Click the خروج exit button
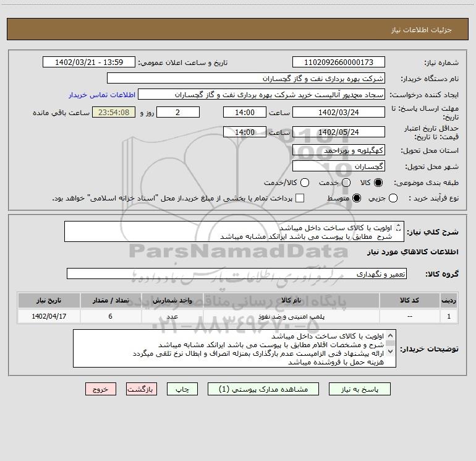The height and width of the screenshot is (461, 476). 101,389
